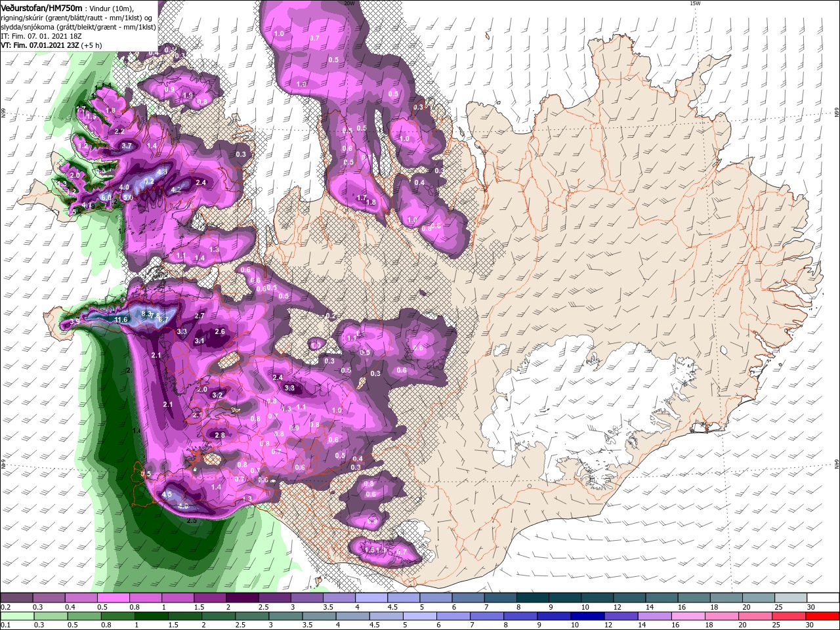Viewport: 840px width, 630px height.
Task: Pick the dark green 1 swatch in the bottom scale
Action: point(151,616)
